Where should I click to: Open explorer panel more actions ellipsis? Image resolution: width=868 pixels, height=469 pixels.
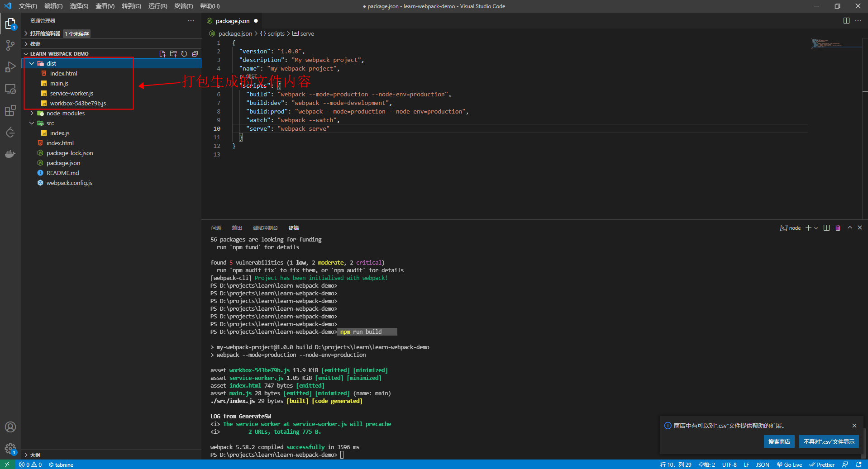tap(191, 21)
